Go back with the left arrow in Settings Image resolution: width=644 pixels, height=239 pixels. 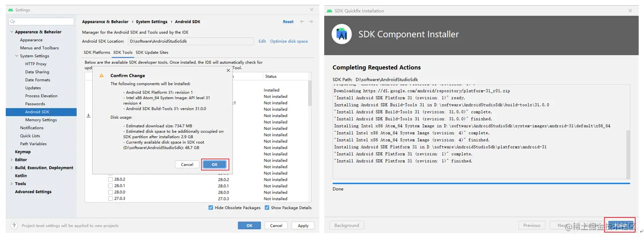coord(302,21)
